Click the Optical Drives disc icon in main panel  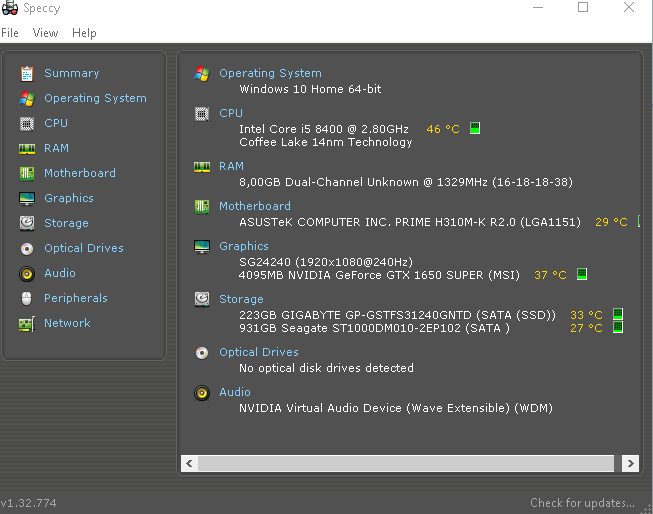[202, 353]
